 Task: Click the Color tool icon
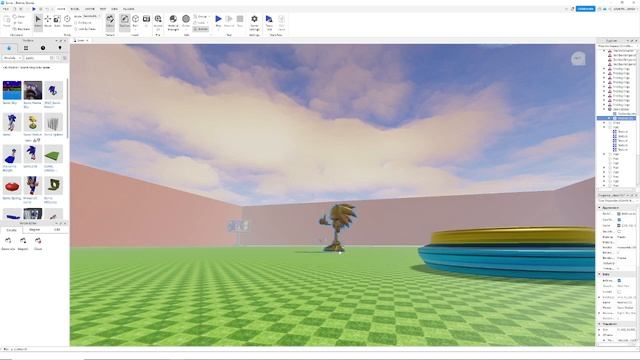(186, 19)
